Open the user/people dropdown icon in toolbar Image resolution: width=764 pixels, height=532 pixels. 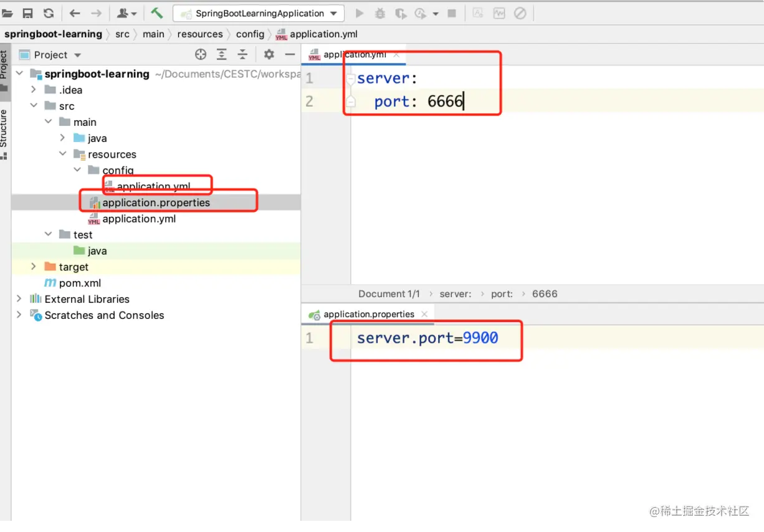tap(127, 13)
